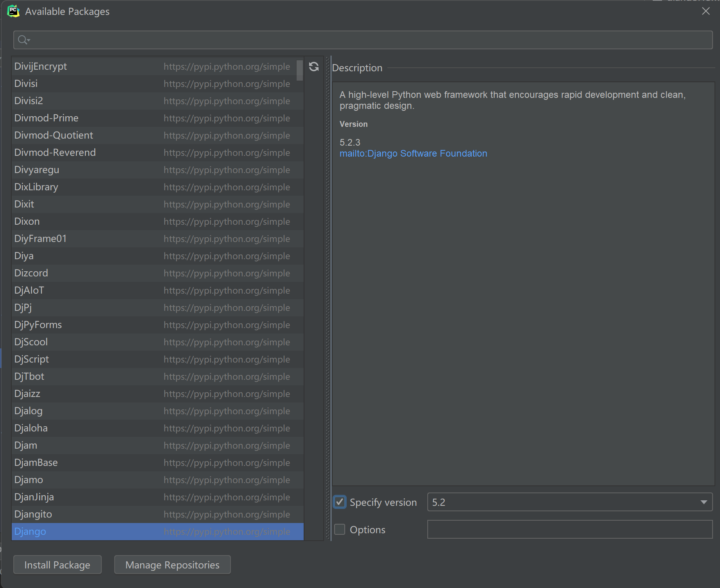
Task: Select the Divyaregu package
Action: (158, 170)
